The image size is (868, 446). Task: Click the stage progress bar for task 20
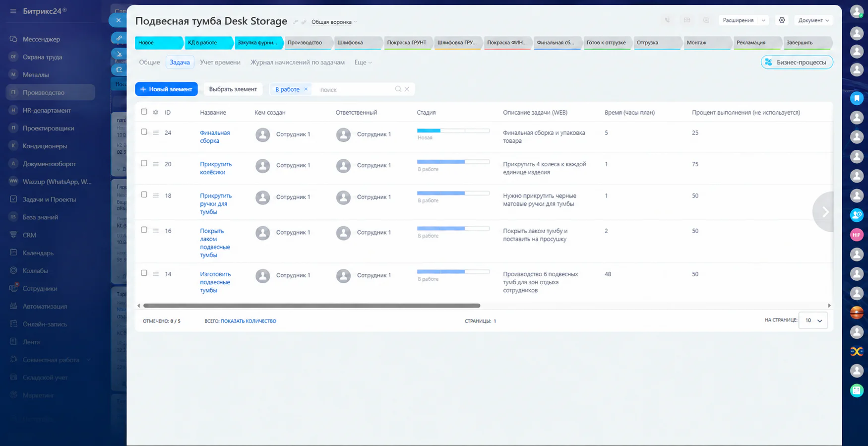[x=453, y=162]
